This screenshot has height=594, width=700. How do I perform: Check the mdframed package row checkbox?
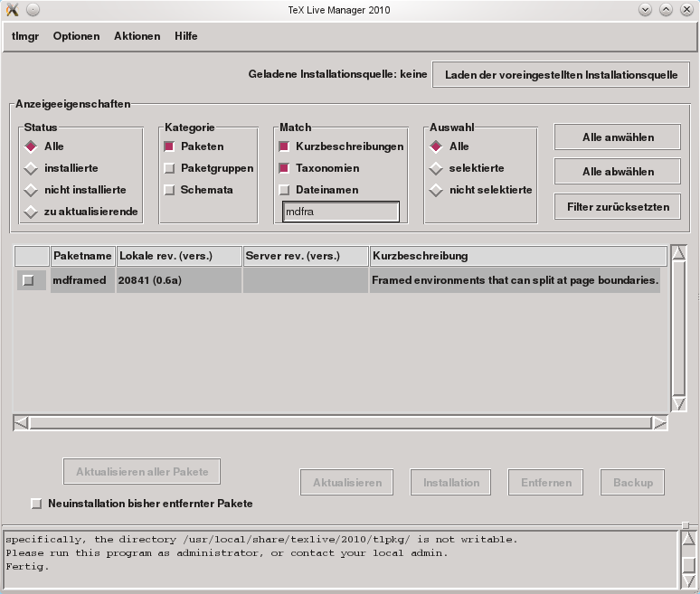click(28, 280)
